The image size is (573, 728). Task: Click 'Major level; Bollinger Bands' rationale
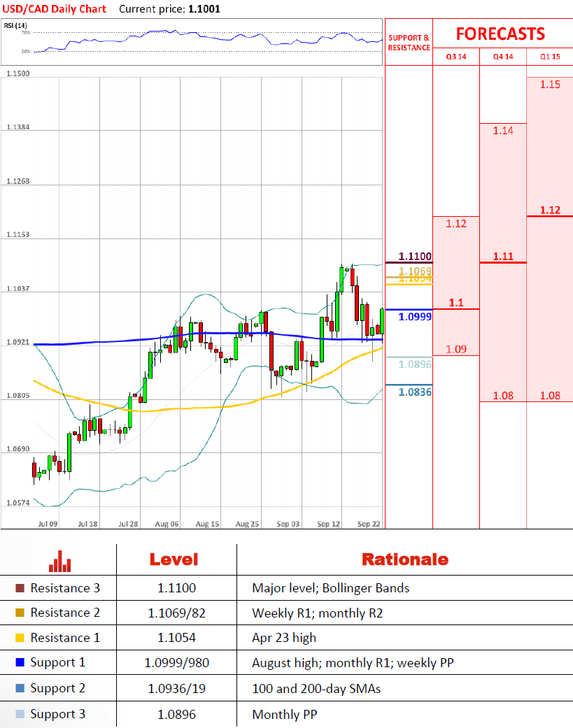tap(331, 588)
